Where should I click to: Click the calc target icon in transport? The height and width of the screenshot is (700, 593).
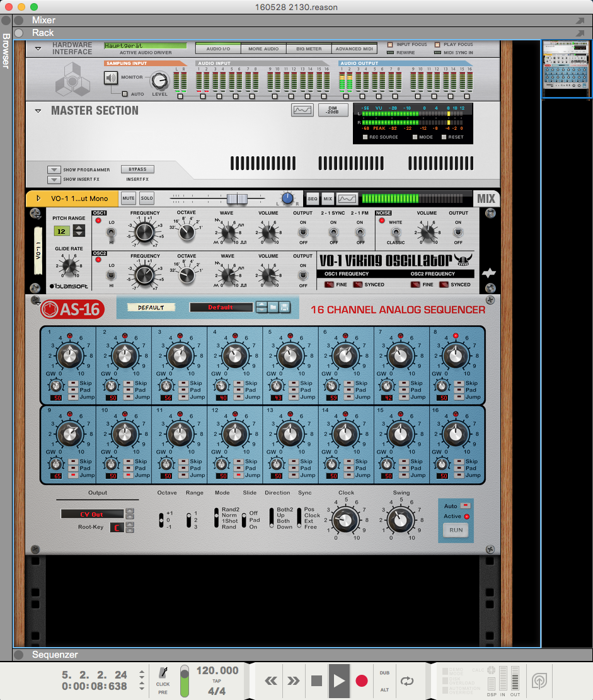[491, 670]
